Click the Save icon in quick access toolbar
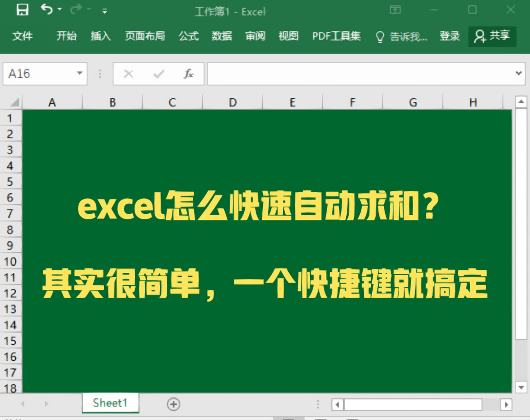The width and height of the screenshot is (530, 420). [x=22, y=10]
